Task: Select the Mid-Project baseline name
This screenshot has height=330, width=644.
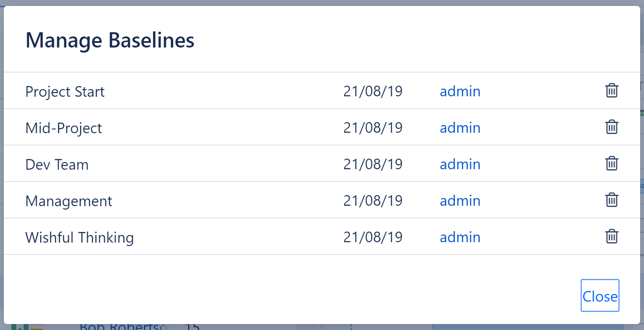Action: (x=64, y=128)
